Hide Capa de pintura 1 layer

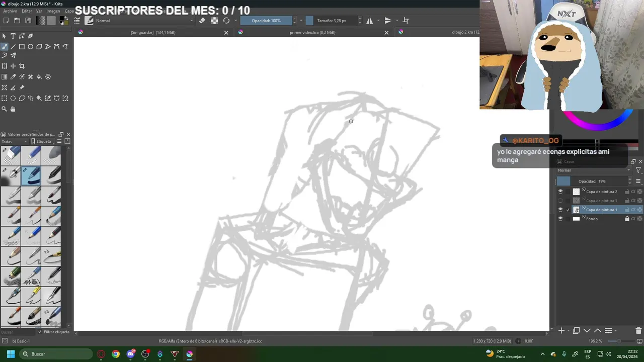point(560,210)
